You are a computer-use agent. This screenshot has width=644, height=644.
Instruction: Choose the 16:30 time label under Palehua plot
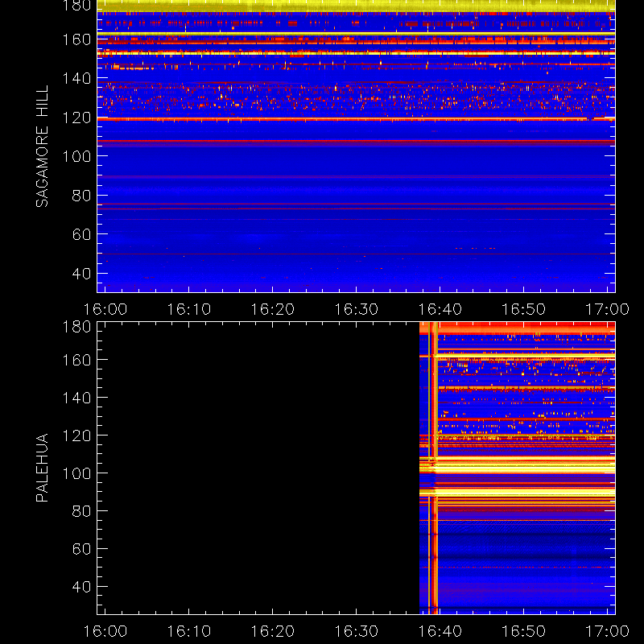(x=356, y=631)
